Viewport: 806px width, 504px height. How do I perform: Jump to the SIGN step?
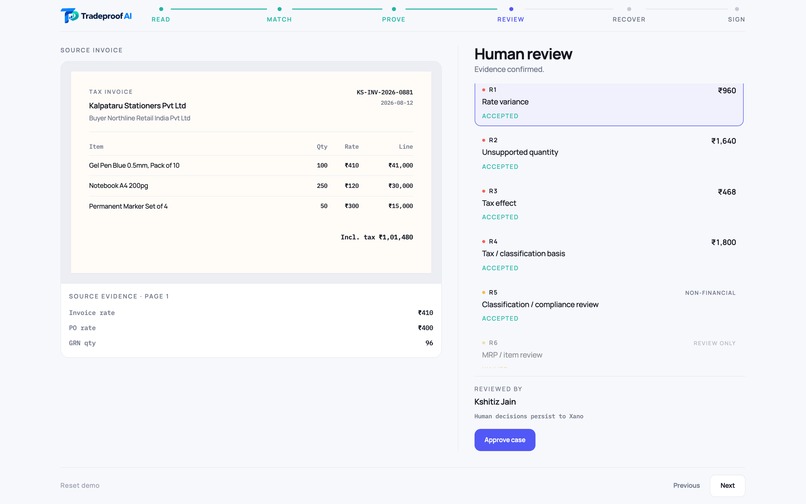tap(736, 15)
